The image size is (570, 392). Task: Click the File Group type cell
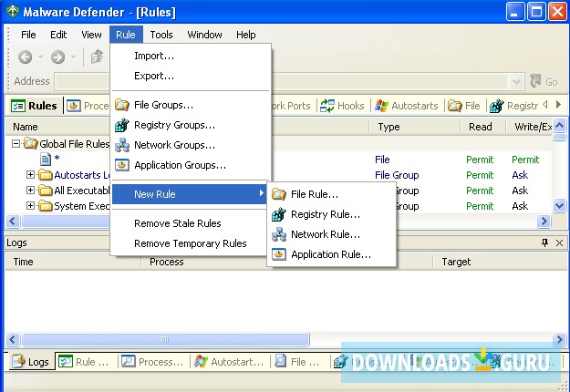coord(397,175)
